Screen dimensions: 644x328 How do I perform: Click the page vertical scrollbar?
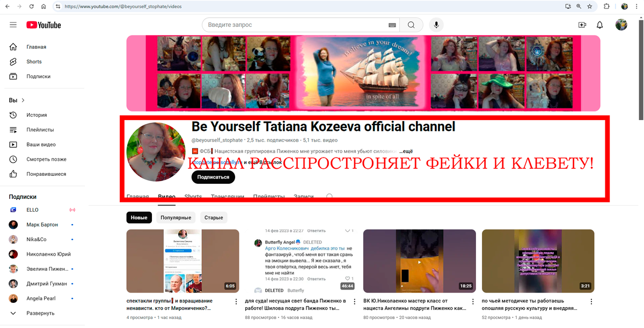[640, 70]
